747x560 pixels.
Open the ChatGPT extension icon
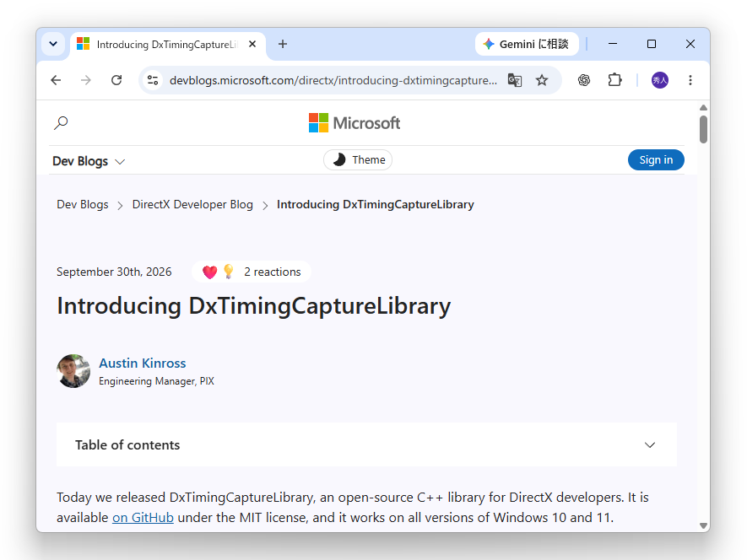pos(584,80)
